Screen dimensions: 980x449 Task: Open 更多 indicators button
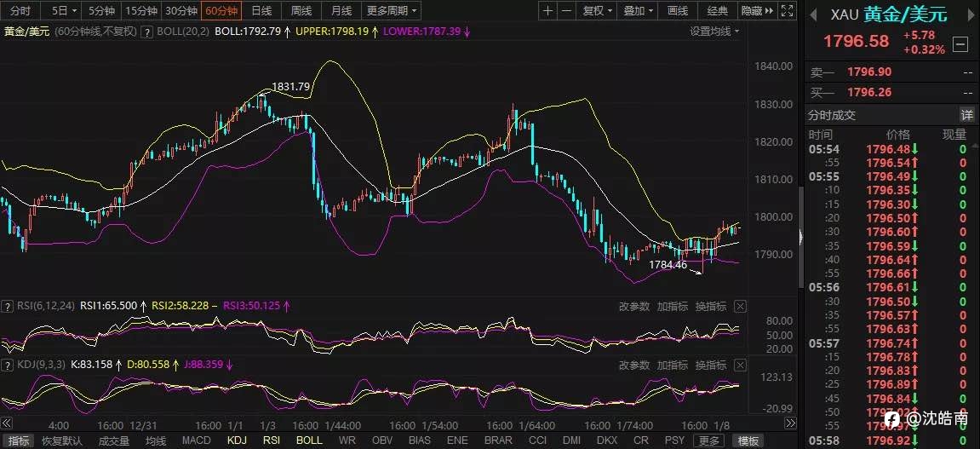(x=708, y=440)
